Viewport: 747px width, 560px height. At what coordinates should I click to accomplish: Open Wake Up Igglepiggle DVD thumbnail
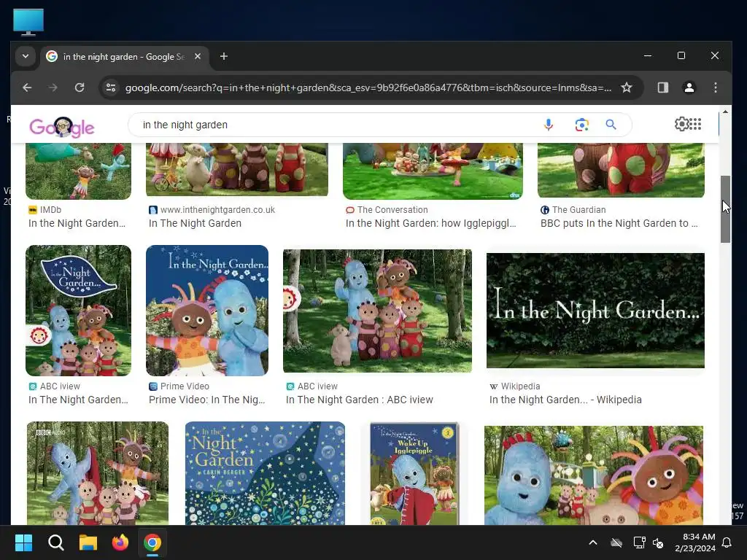(414, 473)
